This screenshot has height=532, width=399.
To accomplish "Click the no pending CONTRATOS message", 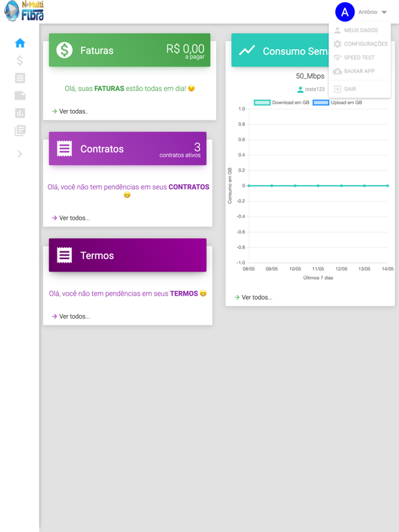I will pyautogui.click(x=128, y=190).
